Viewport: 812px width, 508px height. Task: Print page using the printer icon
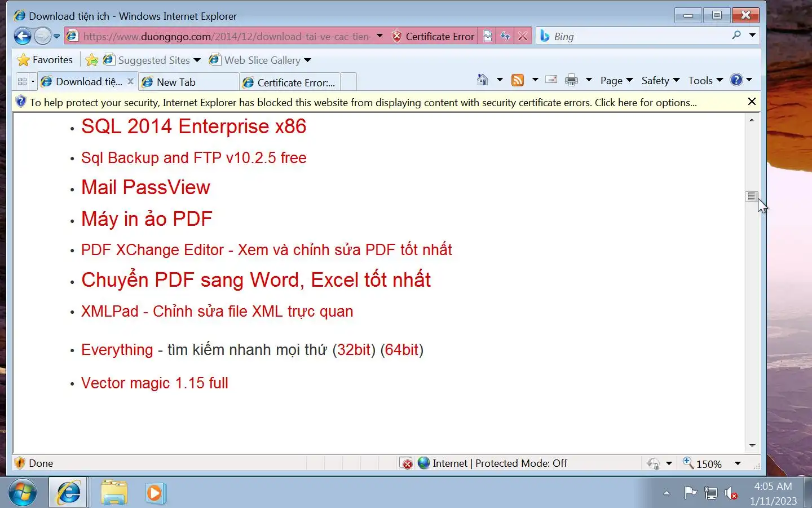(572, 80)
